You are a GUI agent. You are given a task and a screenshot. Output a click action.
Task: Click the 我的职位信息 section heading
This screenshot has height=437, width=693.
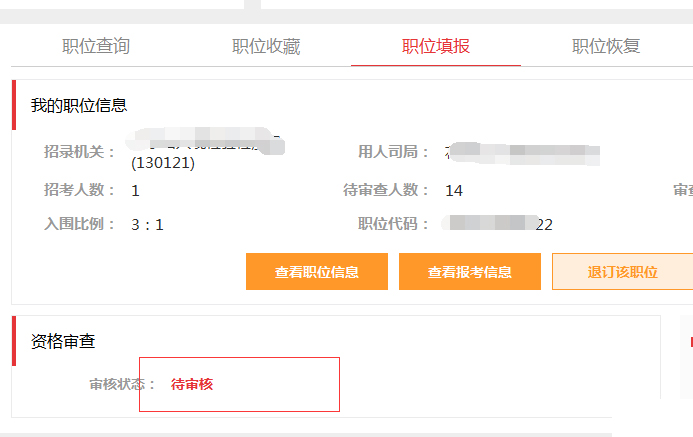coord(79,106)
